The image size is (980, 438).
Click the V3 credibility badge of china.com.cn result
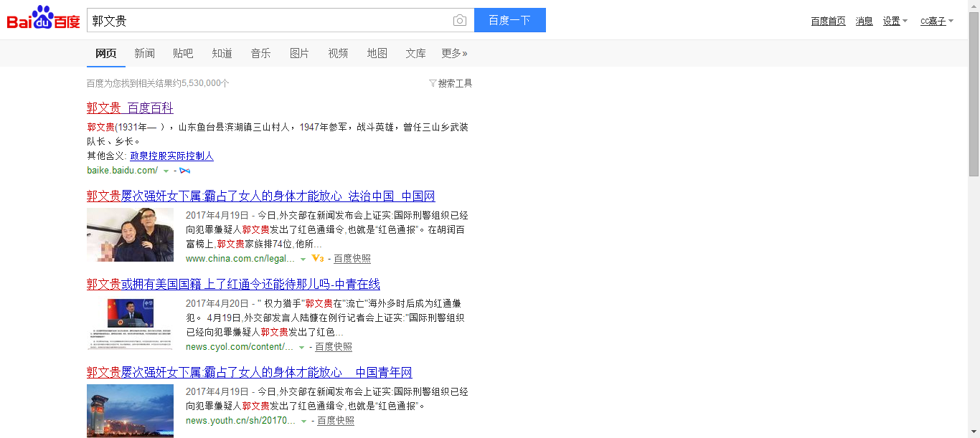(318, 259)
